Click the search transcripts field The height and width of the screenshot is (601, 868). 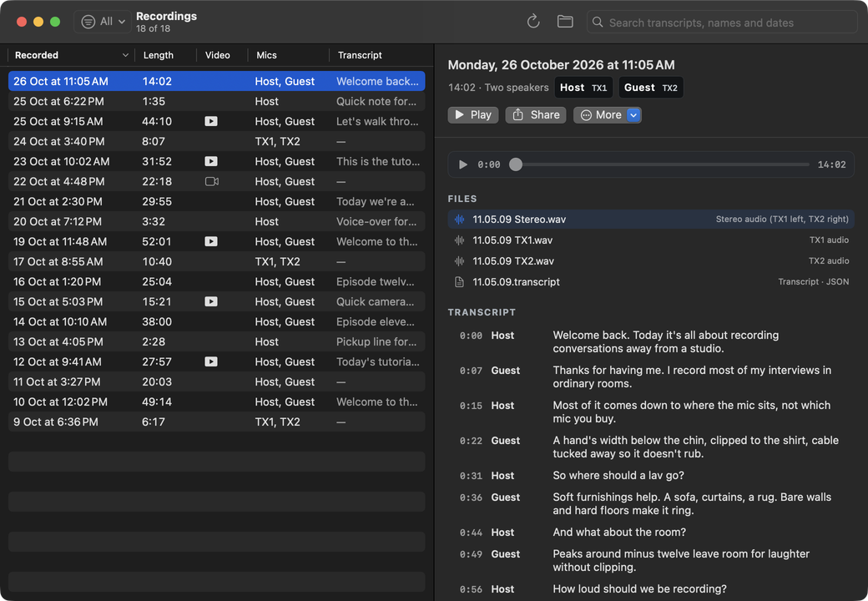[x=721, y=23]
